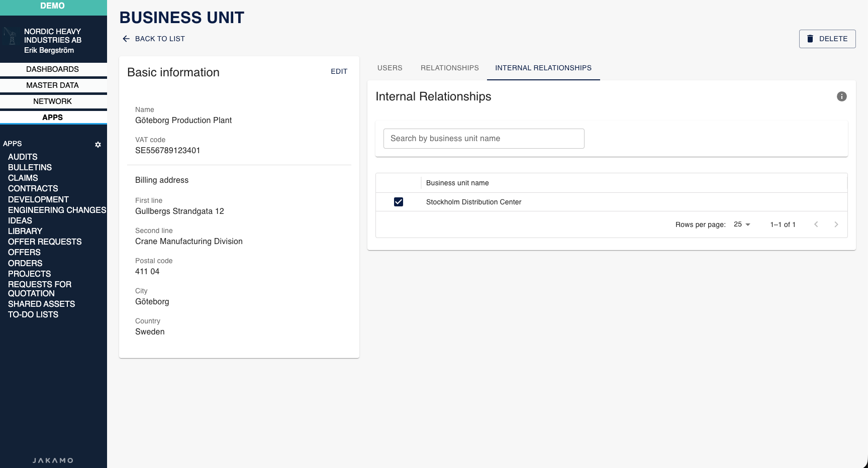The width and height of the screenshot is (868, 468).
Task: Open the APPS settings gear icon
Action: click(x=98, y=145)
